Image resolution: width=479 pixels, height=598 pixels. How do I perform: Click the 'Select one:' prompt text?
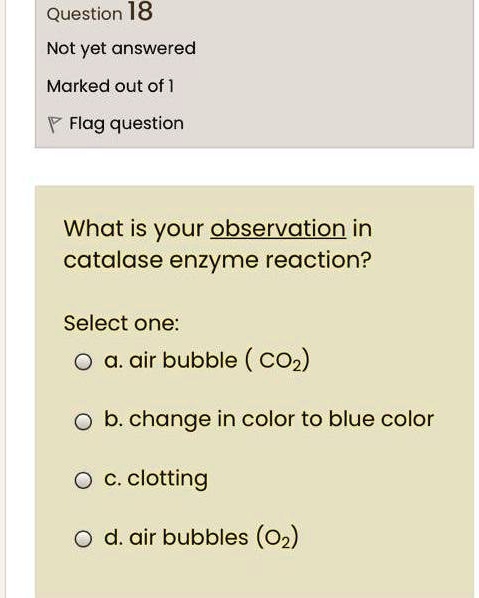coord(121,323)
